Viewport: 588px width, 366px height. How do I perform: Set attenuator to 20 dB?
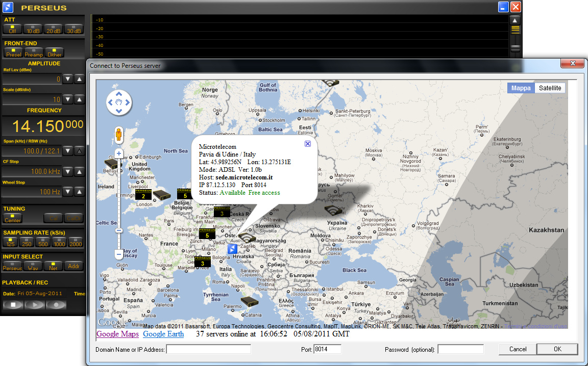click(x=53, y=29)
